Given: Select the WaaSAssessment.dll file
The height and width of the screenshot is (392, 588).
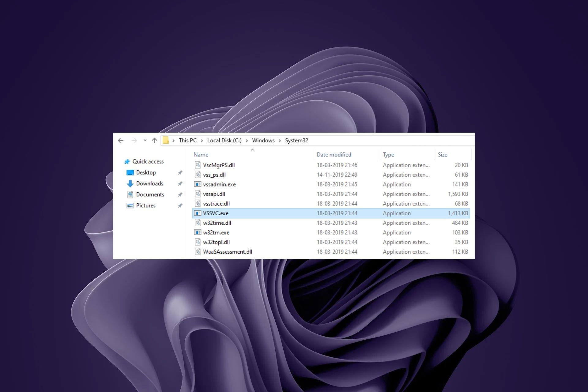Looking at the screenshot, I should tap(228, 252).
